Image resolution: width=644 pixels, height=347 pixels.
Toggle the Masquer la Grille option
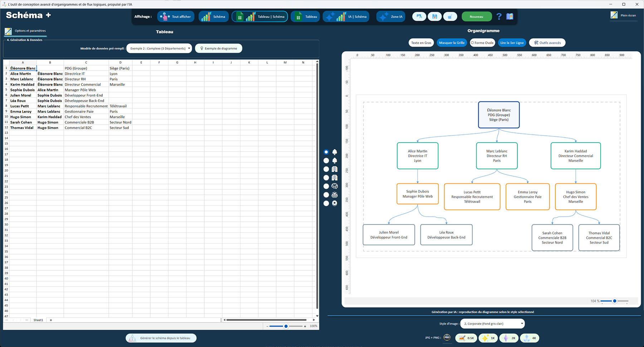click(452, 43)
